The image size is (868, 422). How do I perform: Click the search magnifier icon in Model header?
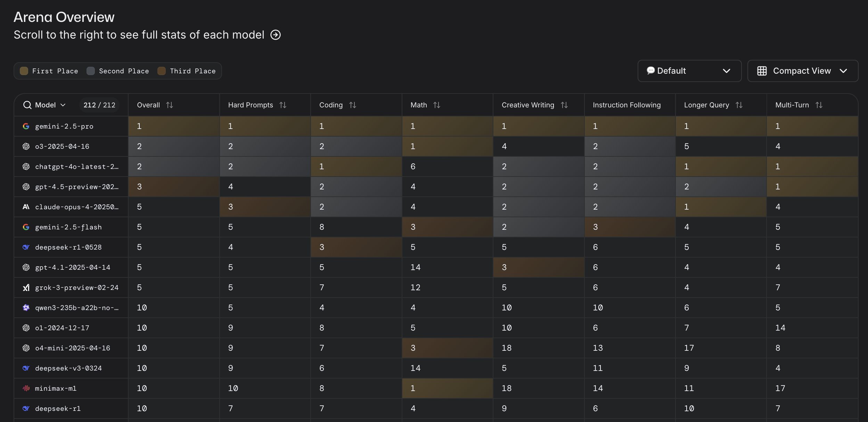pos(27,105)
